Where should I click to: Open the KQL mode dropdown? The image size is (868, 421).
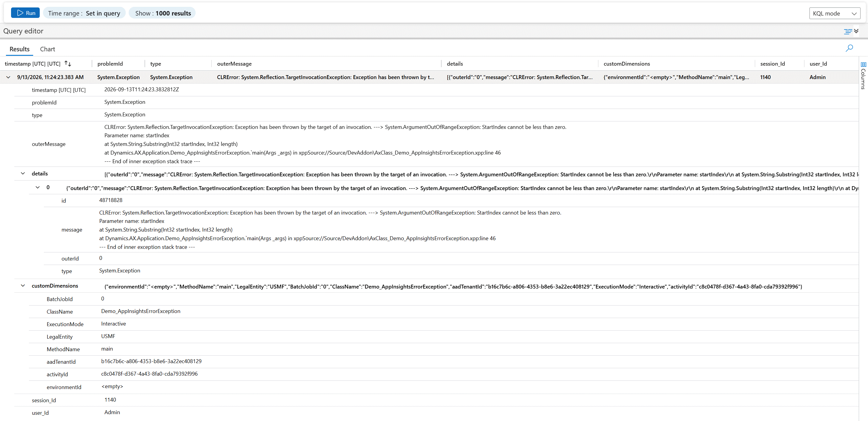tap(835, 13)
